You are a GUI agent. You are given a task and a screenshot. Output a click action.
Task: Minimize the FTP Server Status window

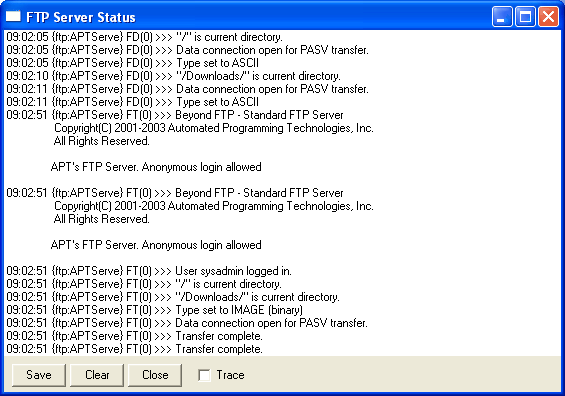click(x=502, y=17)
